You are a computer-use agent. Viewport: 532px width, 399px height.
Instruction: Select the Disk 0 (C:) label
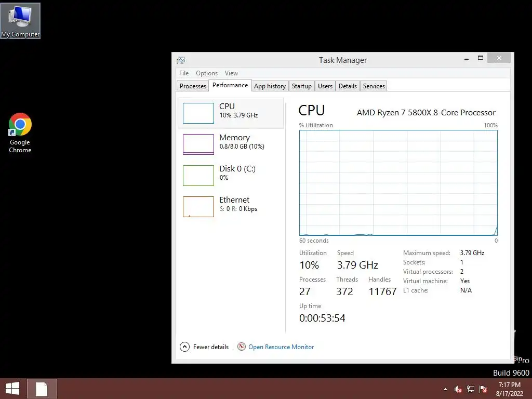(x=237, y=169)
